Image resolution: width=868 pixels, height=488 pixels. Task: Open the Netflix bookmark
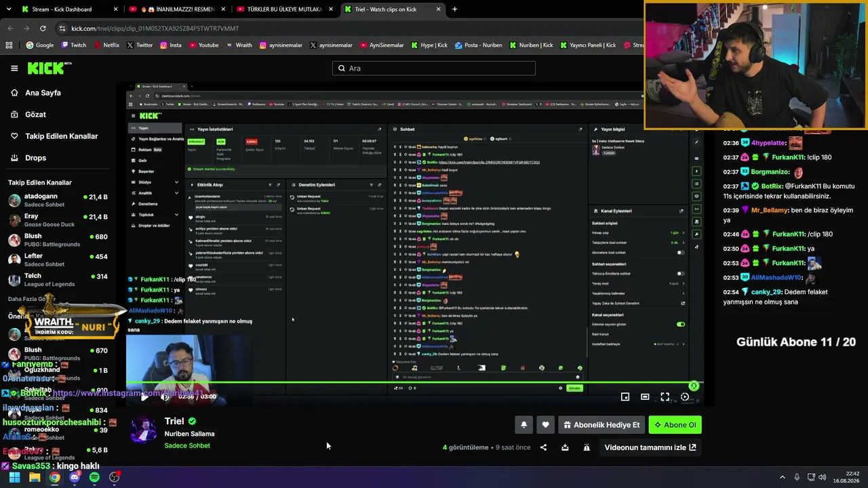pos(106,45)
